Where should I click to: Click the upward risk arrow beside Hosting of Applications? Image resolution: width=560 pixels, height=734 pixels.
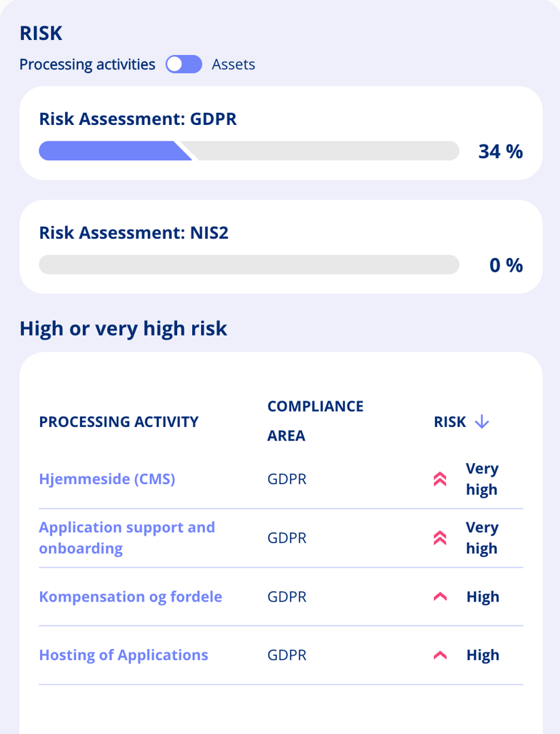tap(439, 655)
